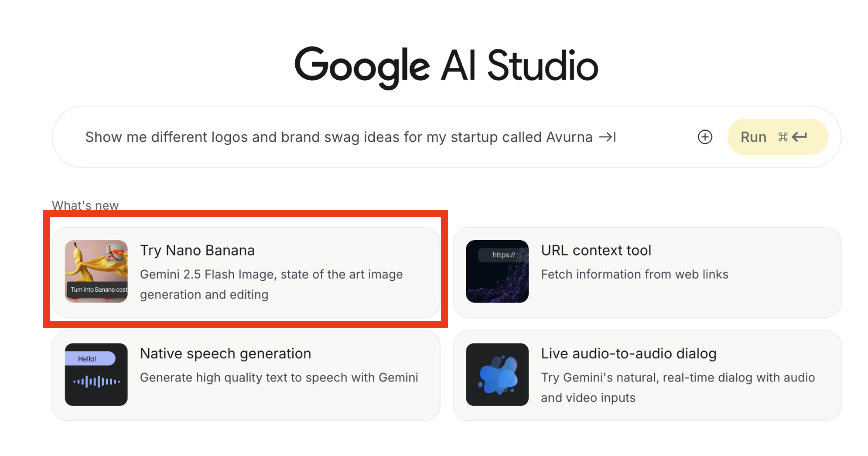The image size is (868, 456).
Task: Click the purple URL context tool thumbnail
Action: [x=497, y=271]
